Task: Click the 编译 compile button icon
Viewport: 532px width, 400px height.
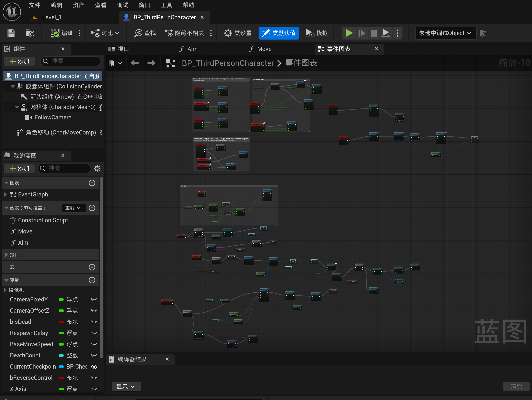Action: (x=55, y=33)
